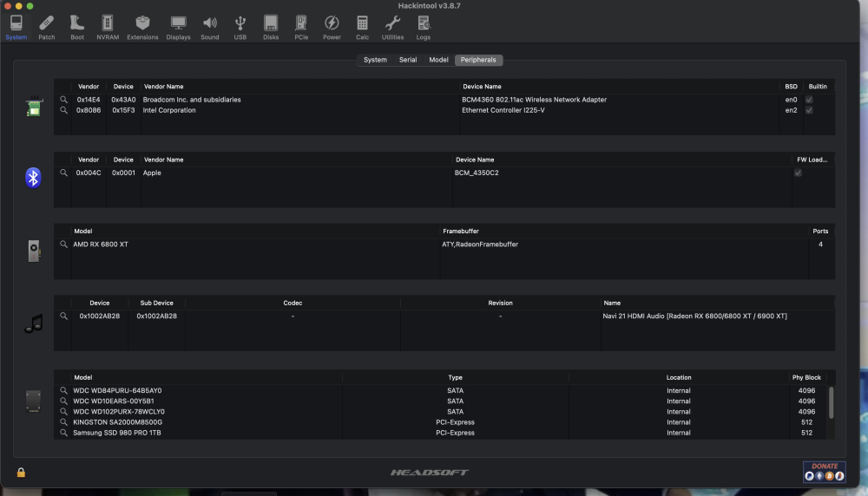Screen dimensions: 868x496
Task: Select Navi 21 HDMI Audio name cell
Action: (694, 316)
